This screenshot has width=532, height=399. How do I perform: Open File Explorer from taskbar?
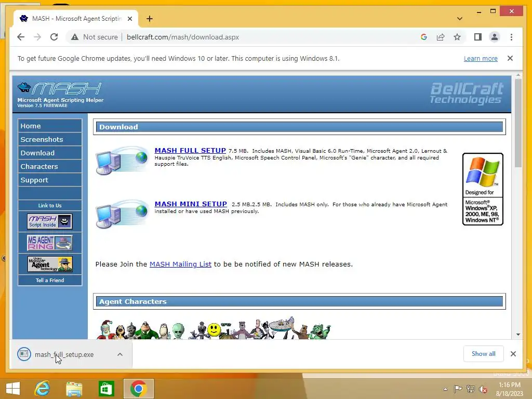click(x=74, y=389)
